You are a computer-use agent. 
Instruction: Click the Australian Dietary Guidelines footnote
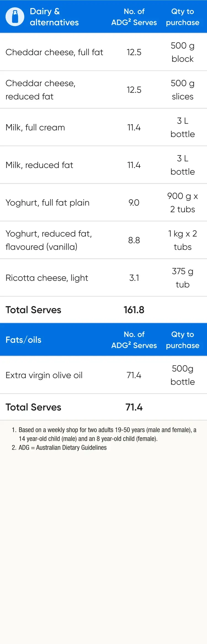63,448
